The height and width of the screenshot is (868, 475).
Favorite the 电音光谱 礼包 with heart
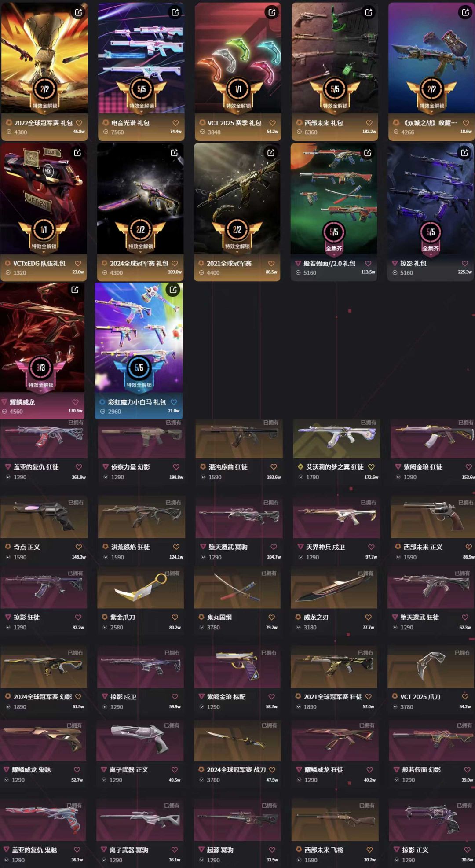coord(175,123)
